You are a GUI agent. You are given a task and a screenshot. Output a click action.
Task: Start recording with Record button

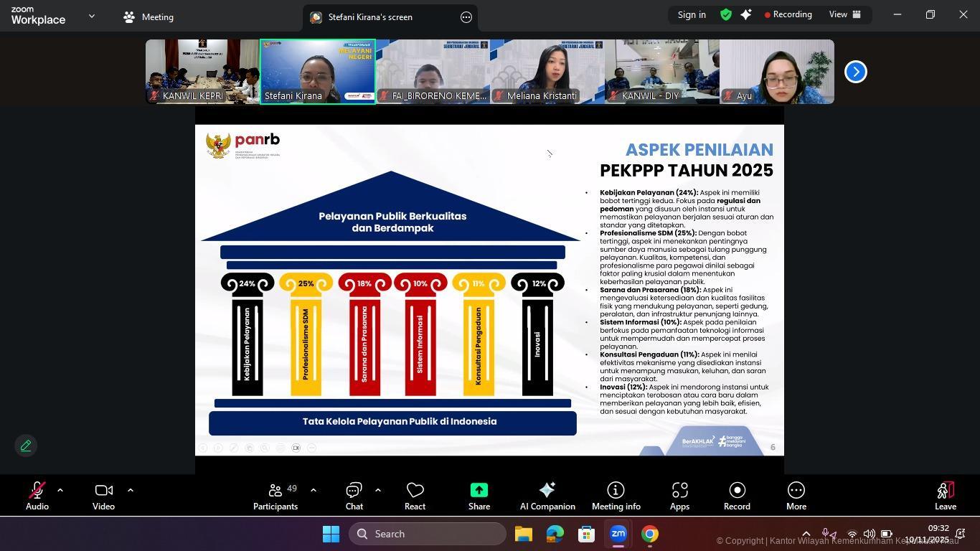pos(737,496)
